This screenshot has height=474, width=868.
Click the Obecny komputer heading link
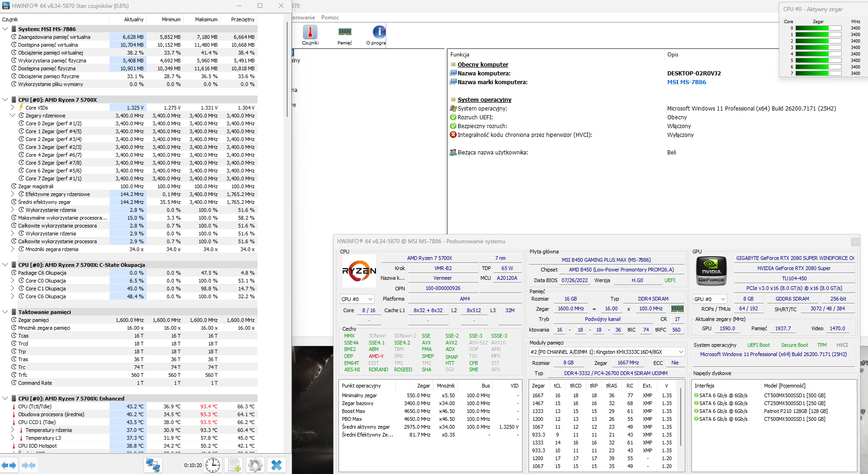pyautogui.click(x=483, y=65)
